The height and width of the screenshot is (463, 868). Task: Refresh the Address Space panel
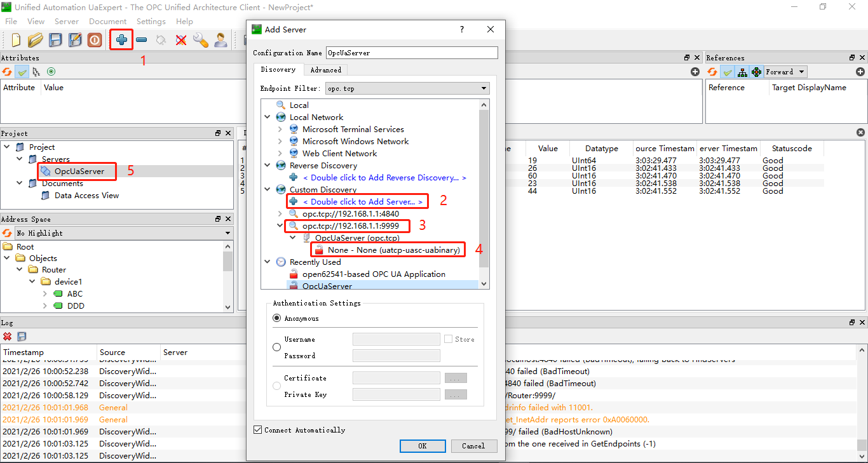7,233
